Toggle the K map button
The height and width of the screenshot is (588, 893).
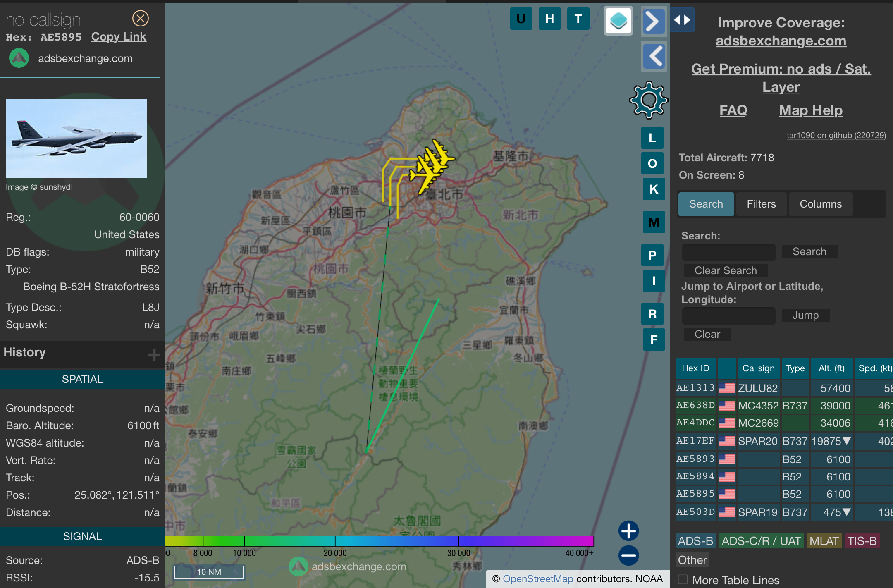click(654, 189)
